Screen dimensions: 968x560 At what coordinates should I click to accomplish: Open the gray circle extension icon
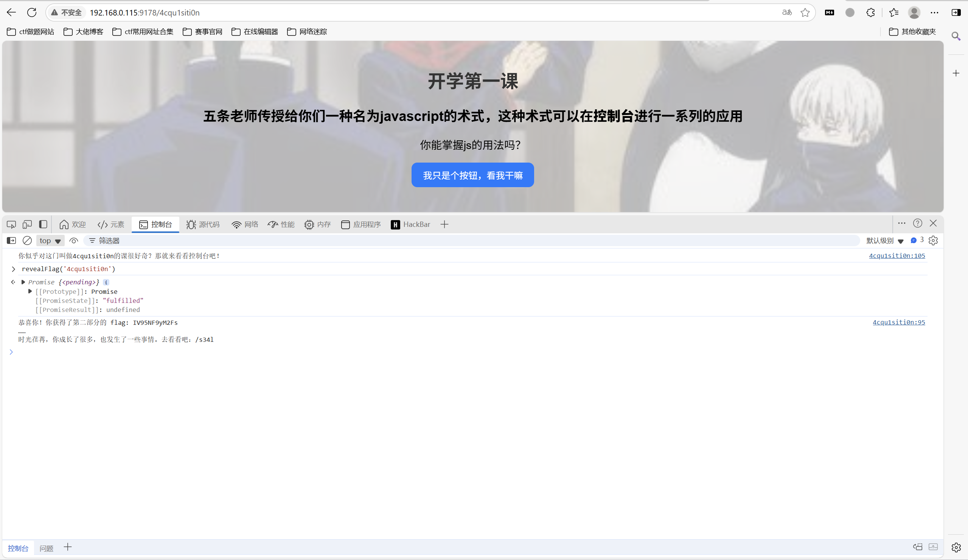pos(850,12)
